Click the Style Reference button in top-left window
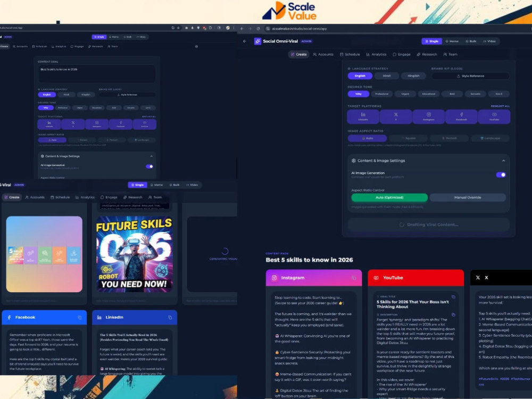 tap(127, 95)
